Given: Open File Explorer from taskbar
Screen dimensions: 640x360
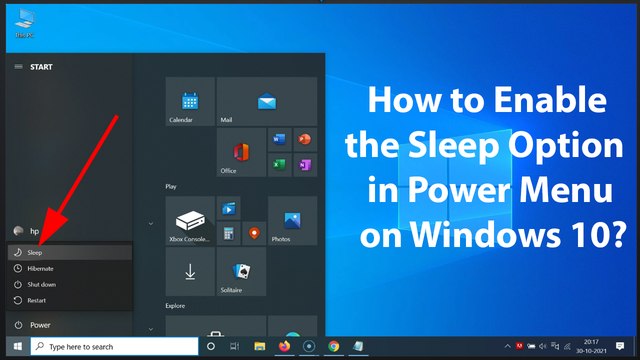Looking at the screenshot, I should (x=260, y=347).
